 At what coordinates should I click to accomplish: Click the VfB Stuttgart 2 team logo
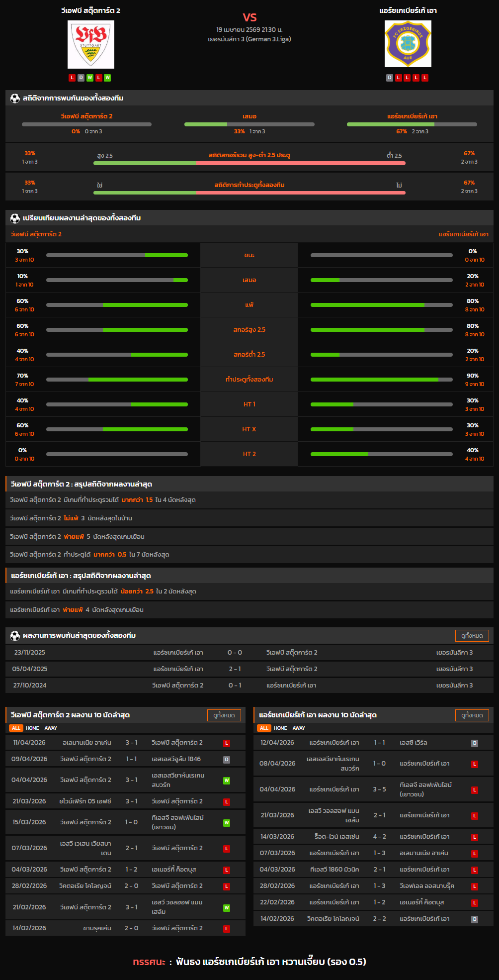pyautogui.click(x=91, y=44)
